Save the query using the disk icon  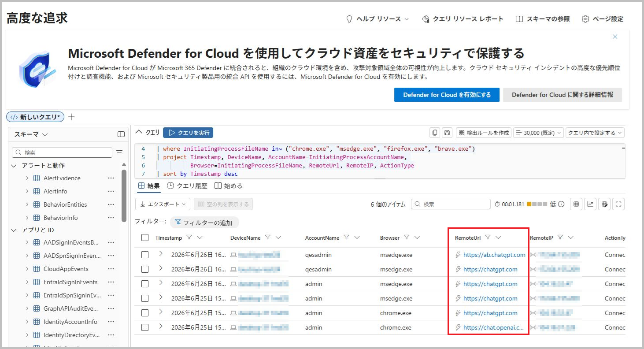click(447, 133)
